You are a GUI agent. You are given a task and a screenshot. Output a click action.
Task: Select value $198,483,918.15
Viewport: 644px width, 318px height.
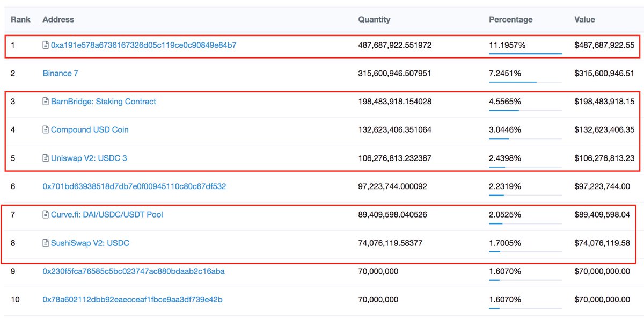tap(605, 102)
